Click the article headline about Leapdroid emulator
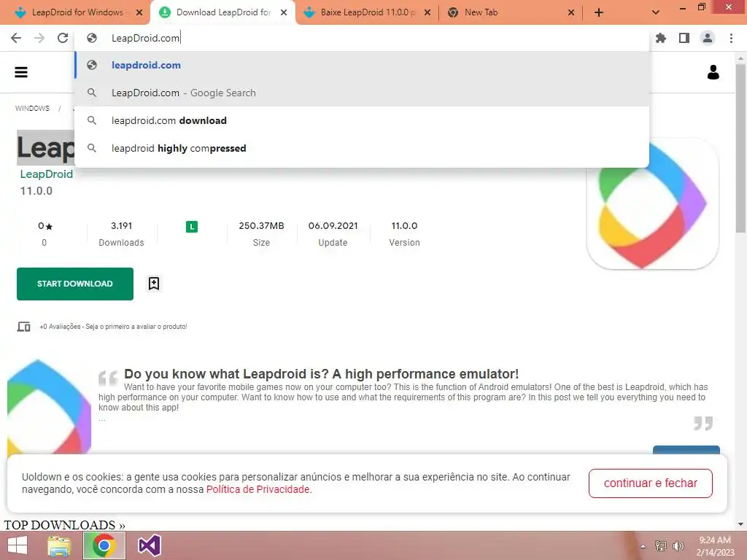 coord(321,374)
